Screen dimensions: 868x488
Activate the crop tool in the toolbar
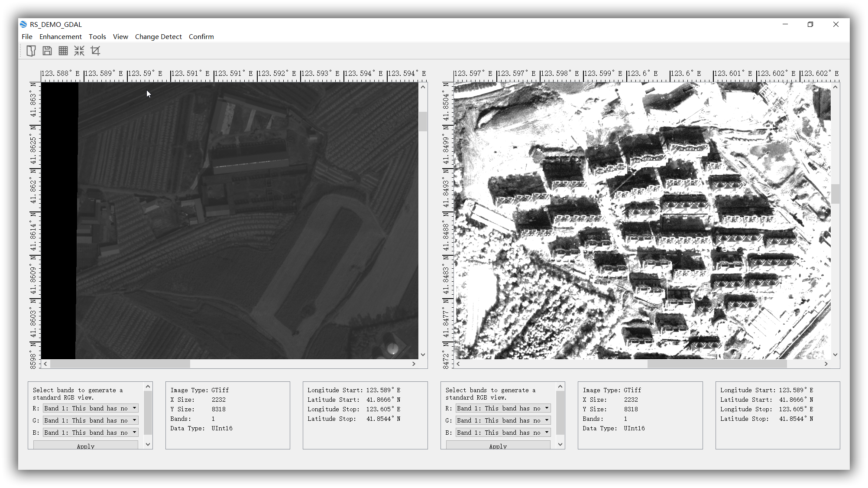(x=95, y=51)
